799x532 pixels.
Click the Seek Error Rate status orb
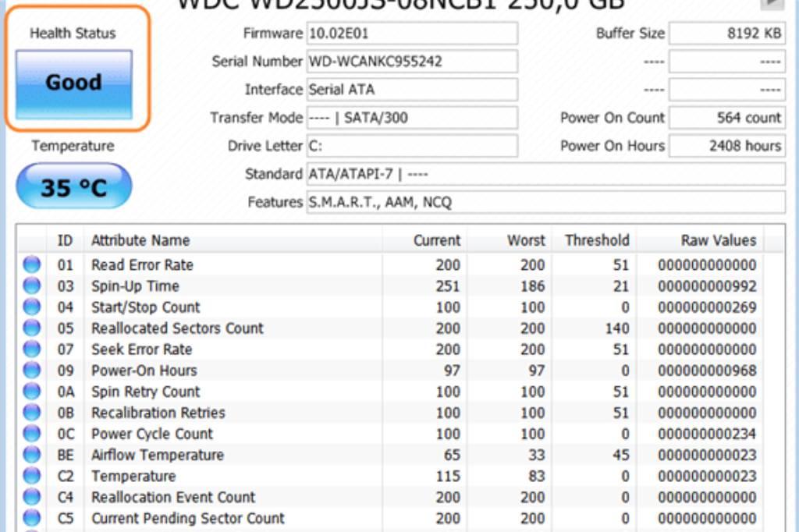[32, 349]
